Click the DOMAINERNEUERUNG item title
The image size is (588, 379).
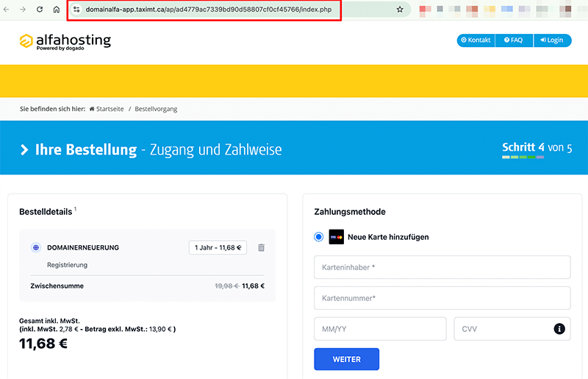point(83,247)
